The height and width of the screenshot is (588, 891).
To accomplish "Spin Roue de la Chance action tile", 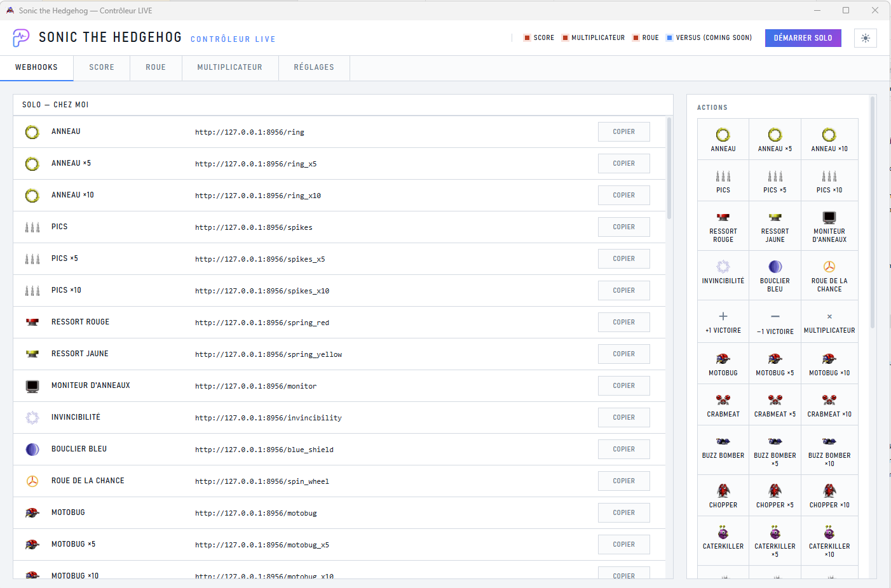I will (829, 276).
